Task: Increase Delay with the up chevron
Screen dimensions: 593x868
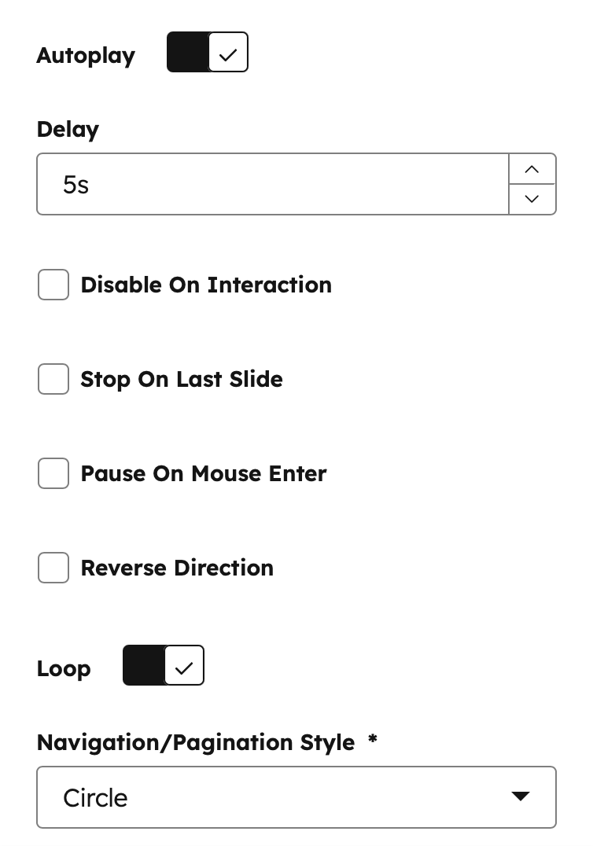Action: point(532,169)
